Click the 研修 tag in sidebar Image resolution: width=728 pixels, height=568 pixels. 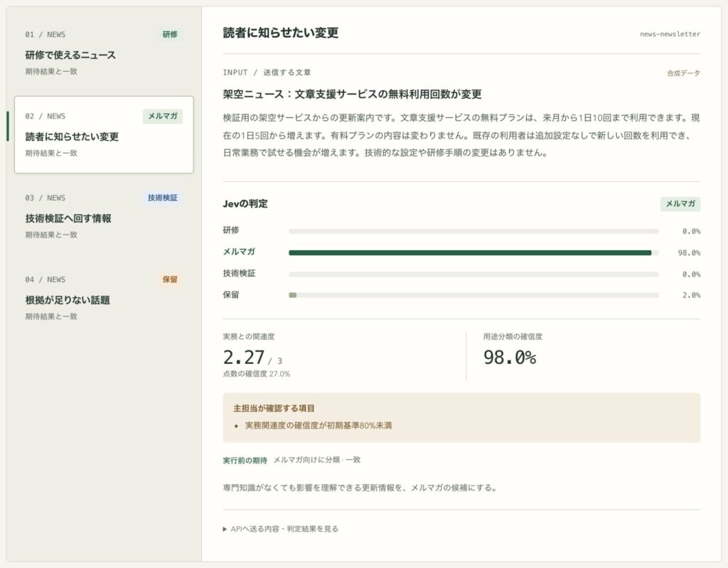[170, 34]
